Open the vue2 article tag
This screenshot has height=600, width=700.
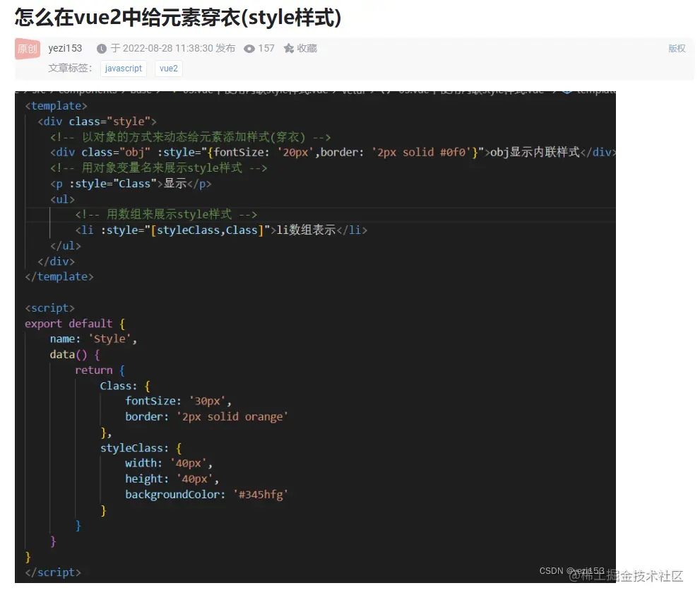[169, 69]
